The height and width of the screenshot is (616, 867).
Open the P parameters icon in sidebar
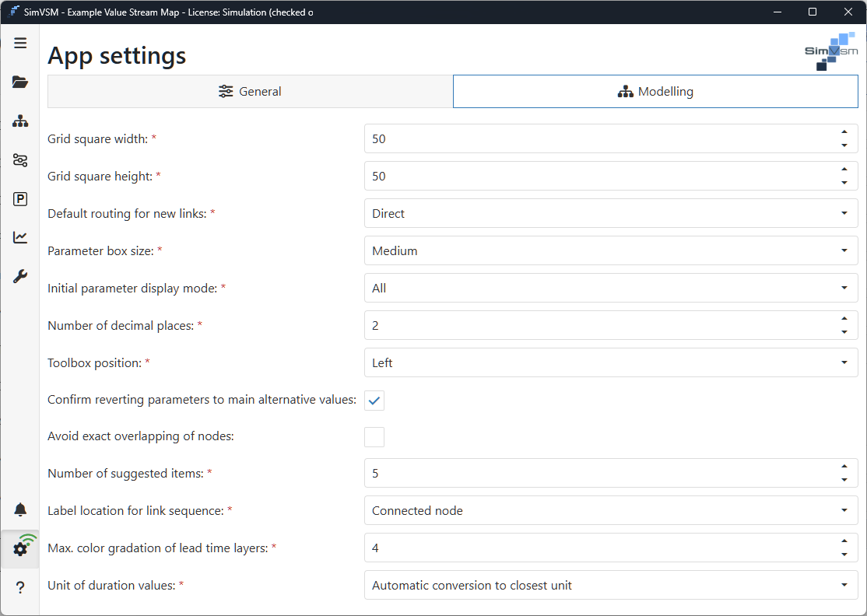click(20, 199)
